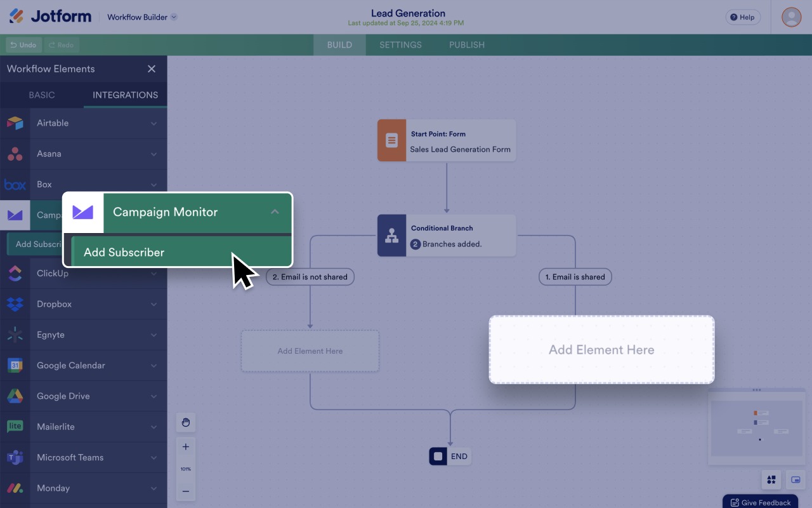Click the 101% zoom level value
This screenshot has width=812, height=508.
click(x=186, y=469)
